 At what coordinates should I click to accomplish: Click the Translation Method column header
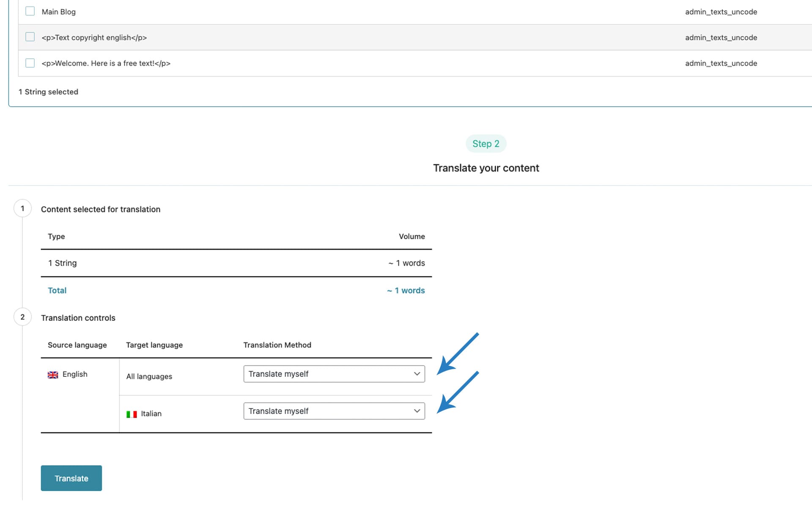click(x=277, y=345)
